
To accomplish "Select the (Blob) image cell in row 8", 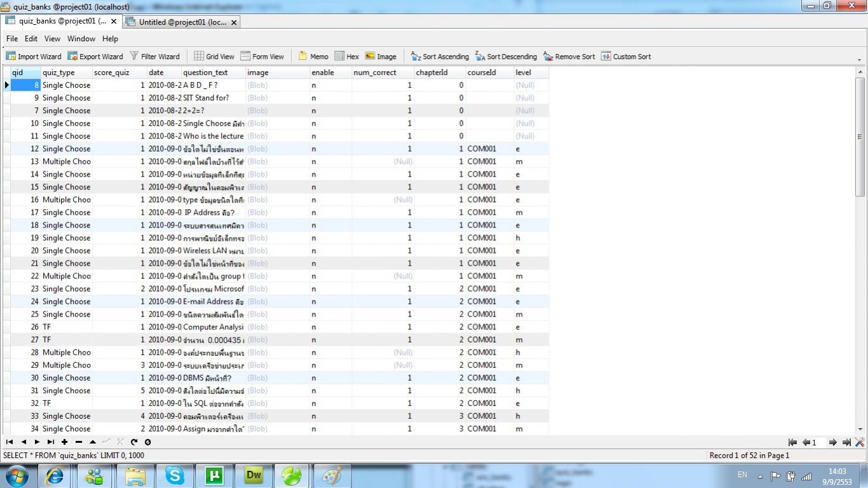I will [277, 85].
